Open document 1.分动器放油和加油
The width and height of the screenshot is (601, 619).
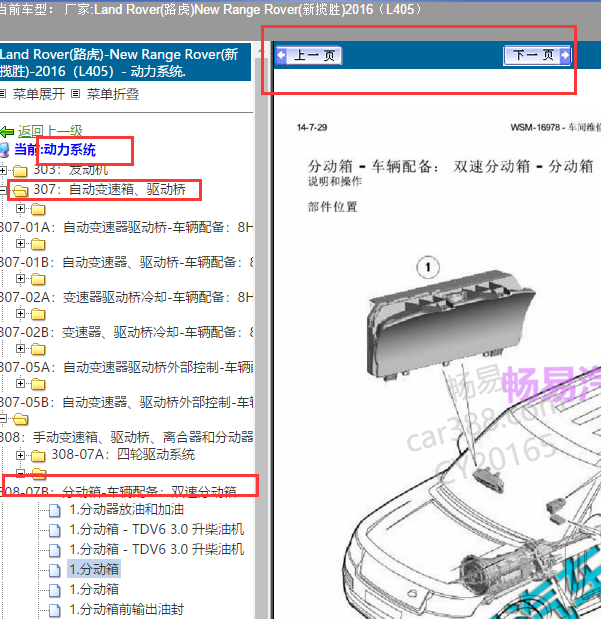point(127,510)
